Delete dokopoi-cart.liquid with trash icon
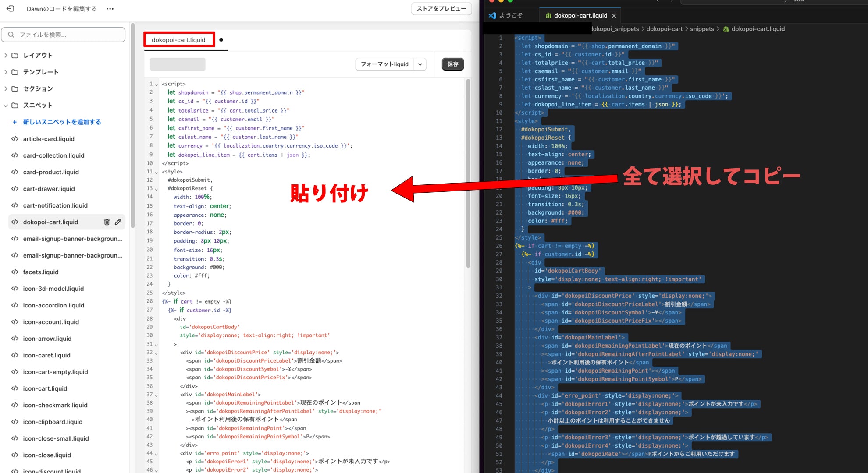The image size is (868, 473). [107, 222]
